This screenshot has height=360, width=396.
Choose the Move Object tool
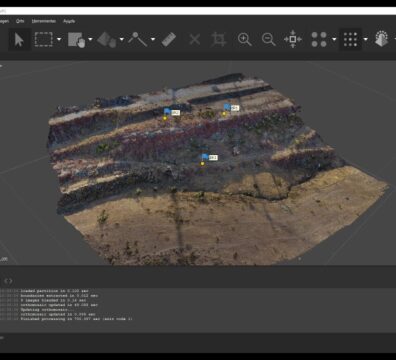[107, 40]
